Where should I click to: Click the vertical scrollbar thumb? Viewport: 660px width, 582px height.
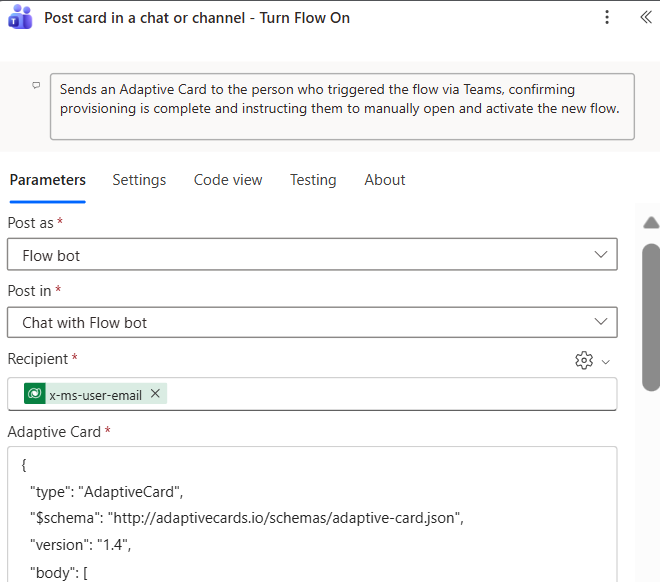click(651, 315)
